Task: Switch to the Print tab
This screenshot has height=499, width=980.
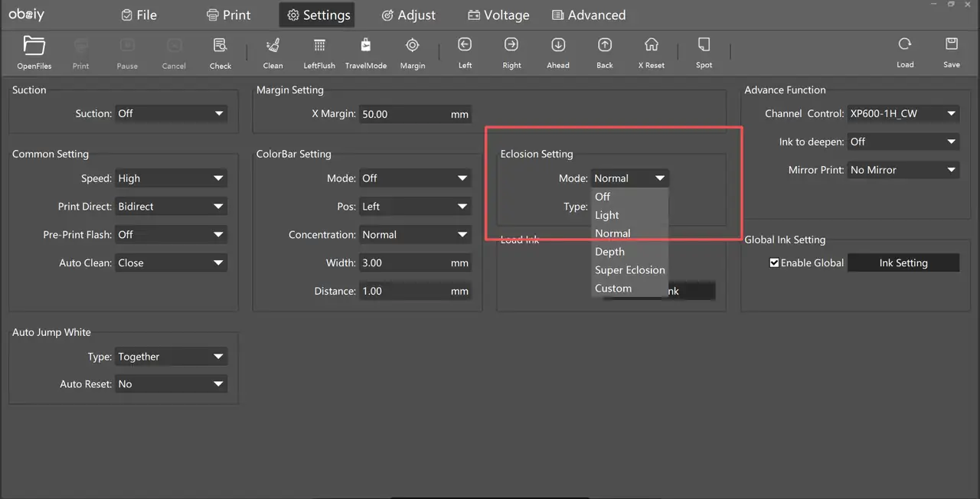Action: click(229, 15)
